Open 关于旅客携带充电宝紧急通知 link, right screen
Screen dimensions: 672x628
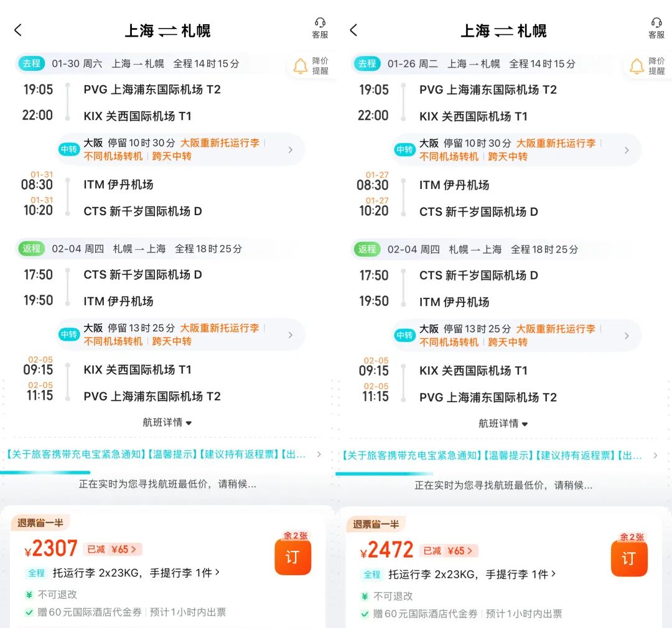413,455
